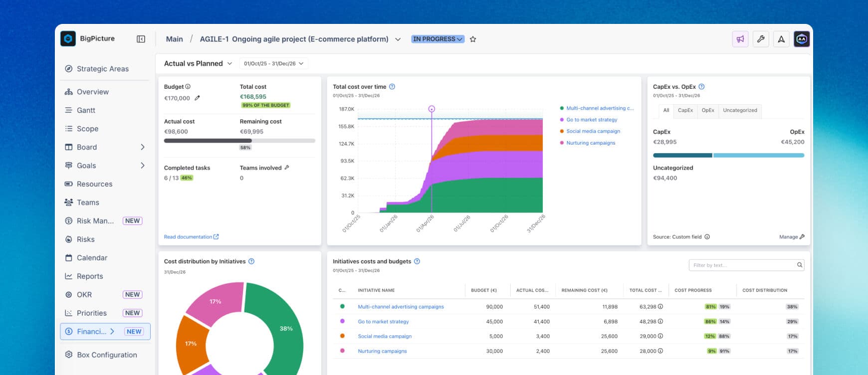Screen dimensions: 868x375
Task: Collapse the sidebar panel icon
Action: [141, 39]
